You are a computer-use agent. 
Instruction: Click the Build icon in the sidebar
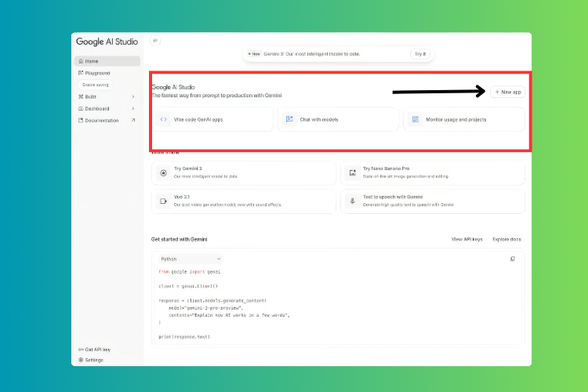tap(81, 96)
